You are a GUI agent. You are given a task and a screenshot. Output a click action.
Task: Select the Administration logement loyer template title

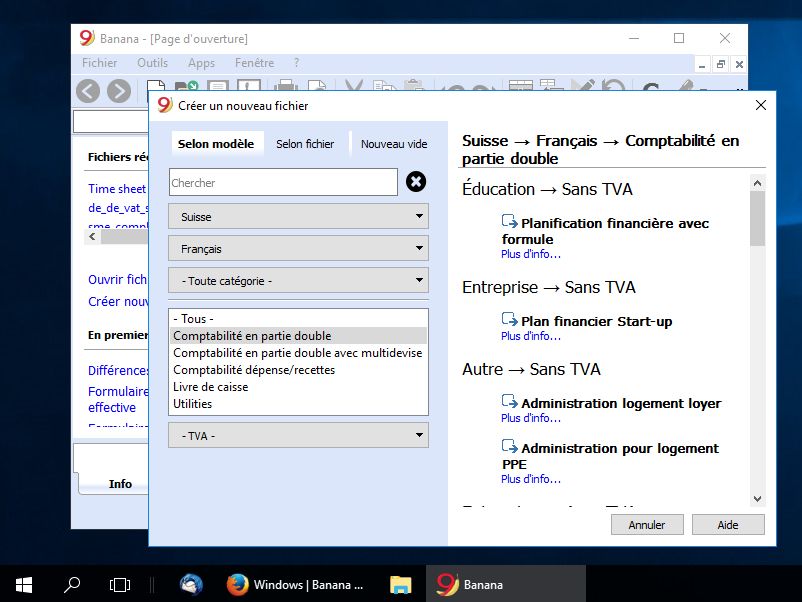coord(621,403)
